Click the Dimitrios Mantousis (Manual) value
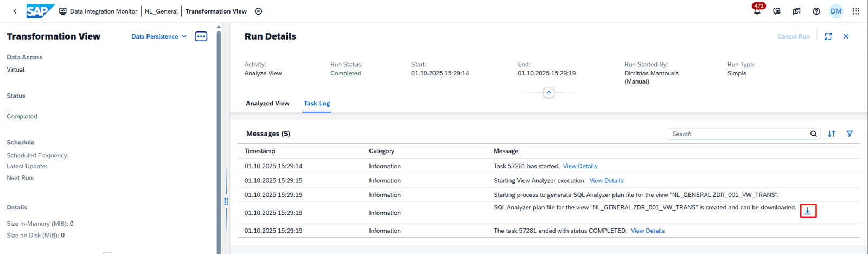The image size is (868, 254). pos(651,77)
